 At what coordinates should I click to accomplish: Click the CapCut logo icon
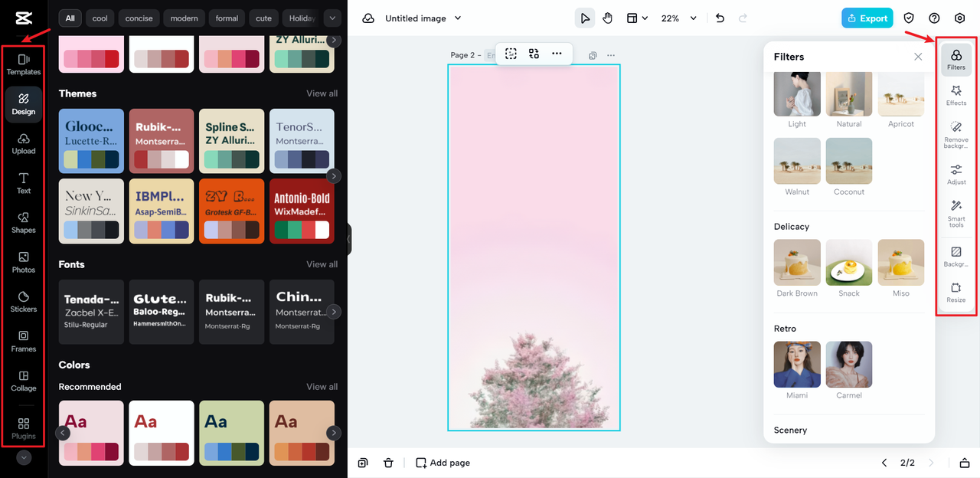point(23,18)
